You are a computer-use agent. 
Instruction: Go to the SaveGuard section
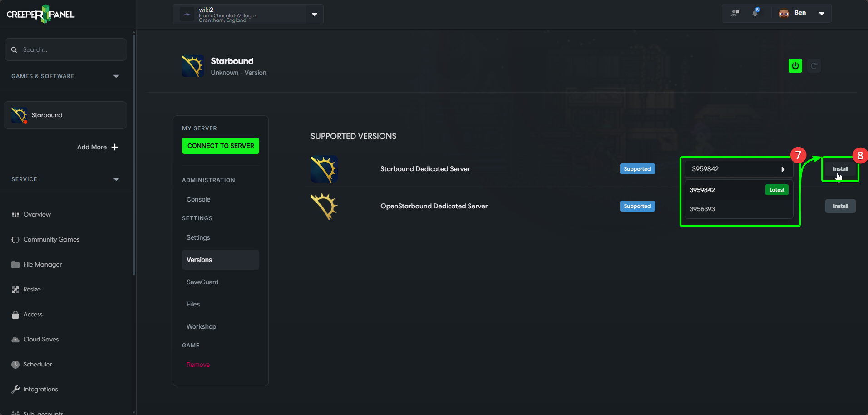pos(202,282)
